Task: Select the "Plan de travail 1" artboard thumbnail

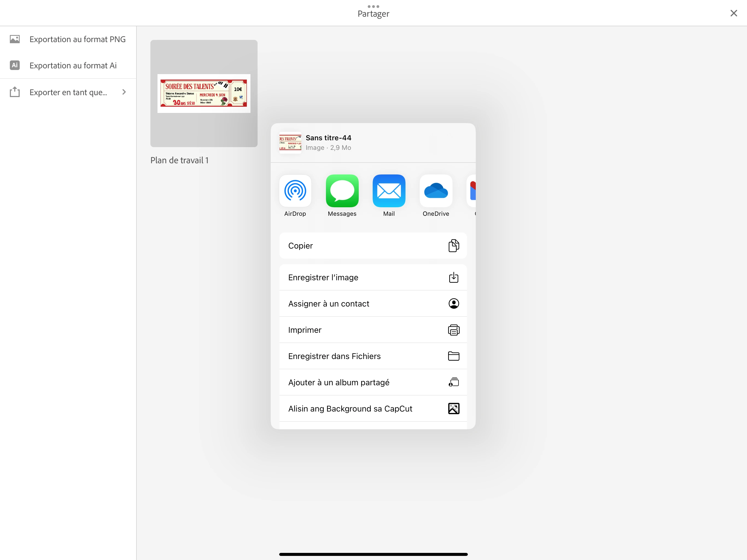Action: [x=204, y=94]
